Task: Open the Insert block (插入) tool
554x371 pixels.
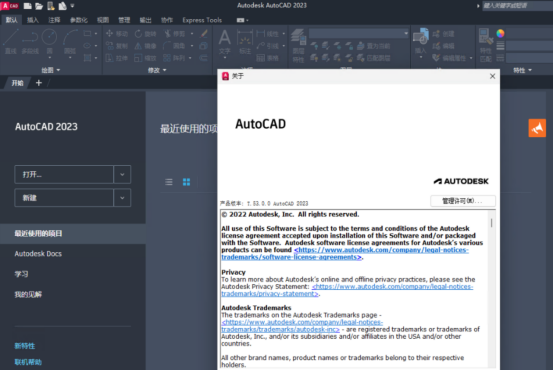Action: coord(420,42)
